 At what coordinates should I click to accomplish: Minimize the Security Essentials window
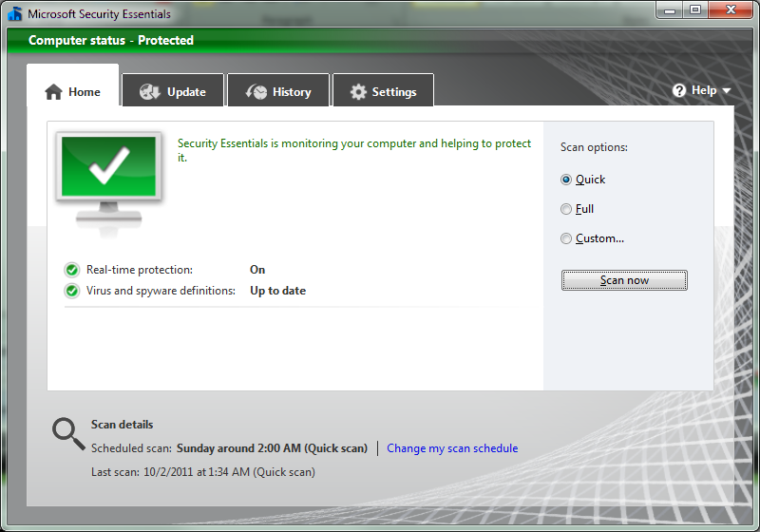[670, 10]
